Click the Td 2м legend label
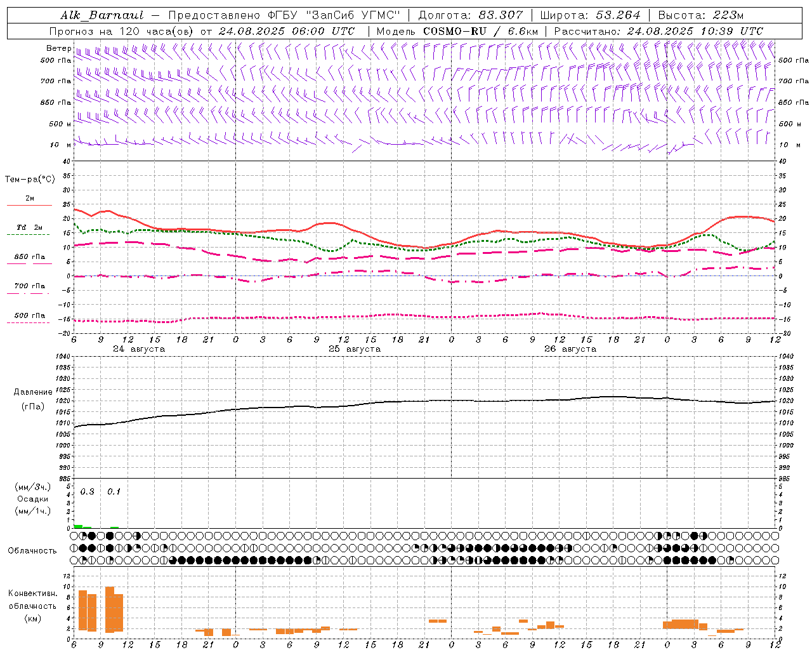 [x=29, y=227]
